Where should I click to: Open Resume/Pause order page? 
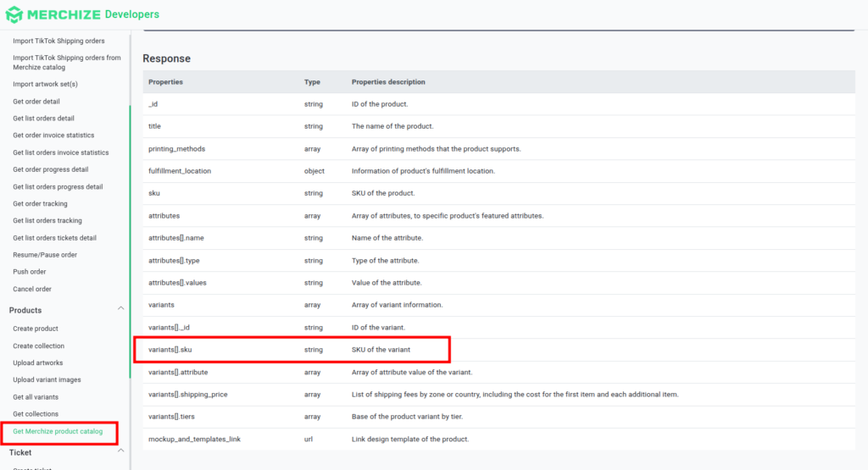[x=45, y=255]
